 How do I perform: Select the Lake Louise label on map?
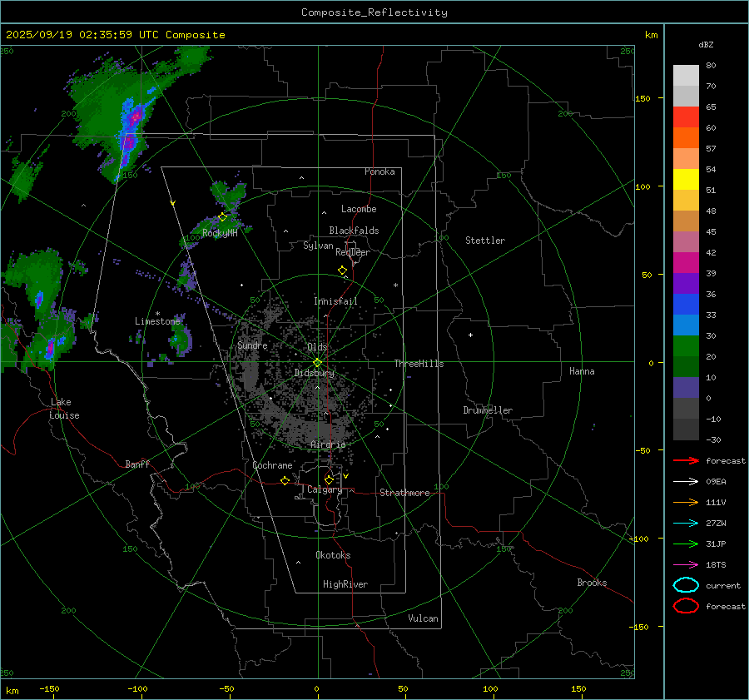pyautogui.click(x=65, y=409)
